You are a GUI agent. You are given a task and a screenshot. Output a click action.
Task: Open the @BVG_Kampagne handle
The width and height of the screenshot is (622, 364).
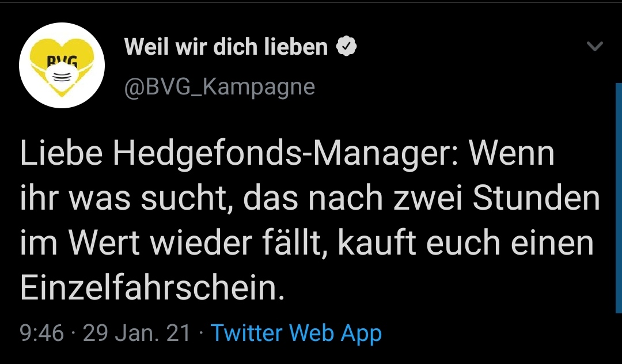point(219,86)
